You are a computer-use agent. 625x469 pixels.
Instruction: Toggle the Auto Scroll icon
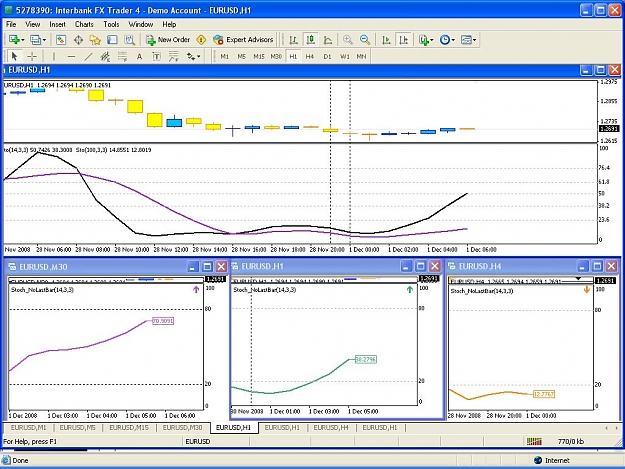(x=386, y=39)
